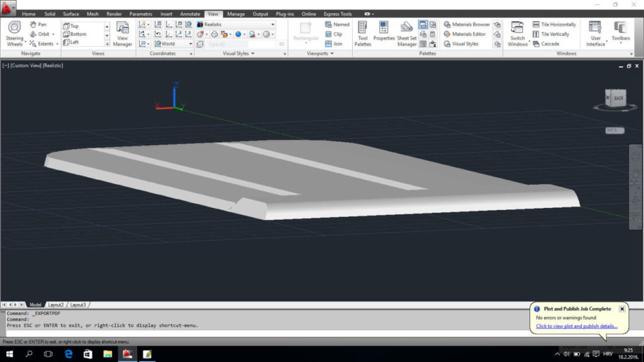Switch to the Render ribbon tab

click(x=113, y=13)
